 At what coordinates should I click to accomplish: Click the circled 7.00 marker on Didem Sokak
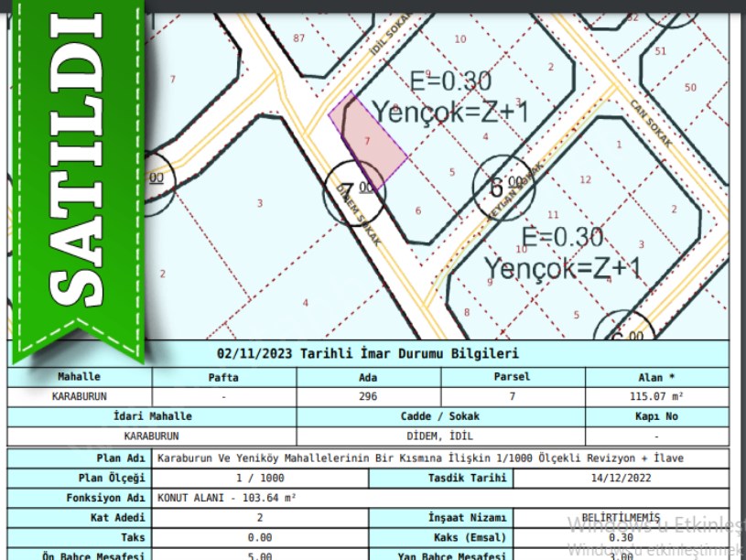[x=351, y=192]
